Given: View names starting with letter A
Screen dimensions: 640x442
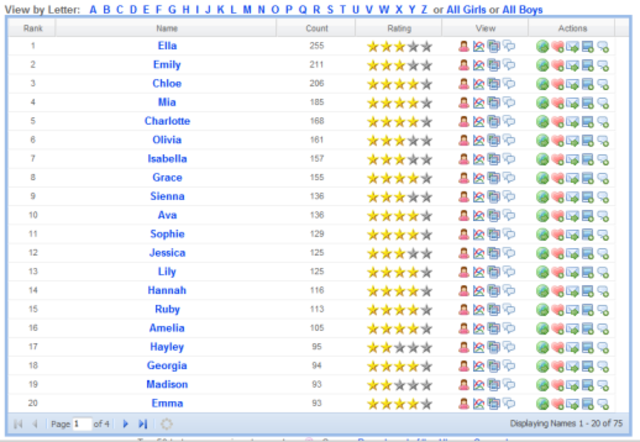Looking at the screenshot, I should [x=93, y=9].
